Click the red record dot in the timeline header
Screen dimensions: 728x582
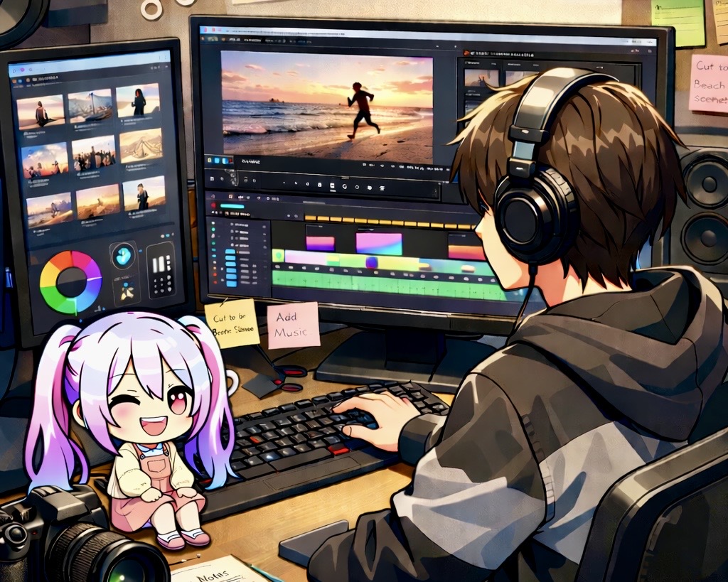[x=211, y=206]
